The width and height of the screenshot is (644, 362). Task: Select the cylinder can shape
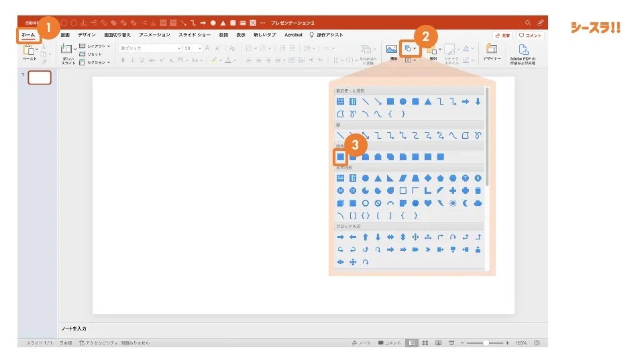[478, 190]
